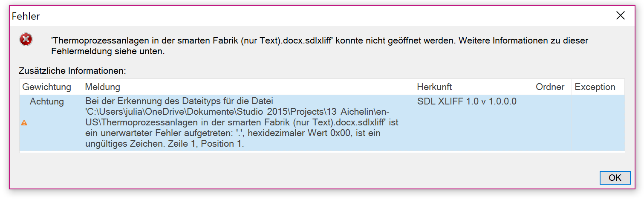Image resolution: width=644 pixels, height=200 pixels.
Task: Click the OK button
Action: point(615,177)
